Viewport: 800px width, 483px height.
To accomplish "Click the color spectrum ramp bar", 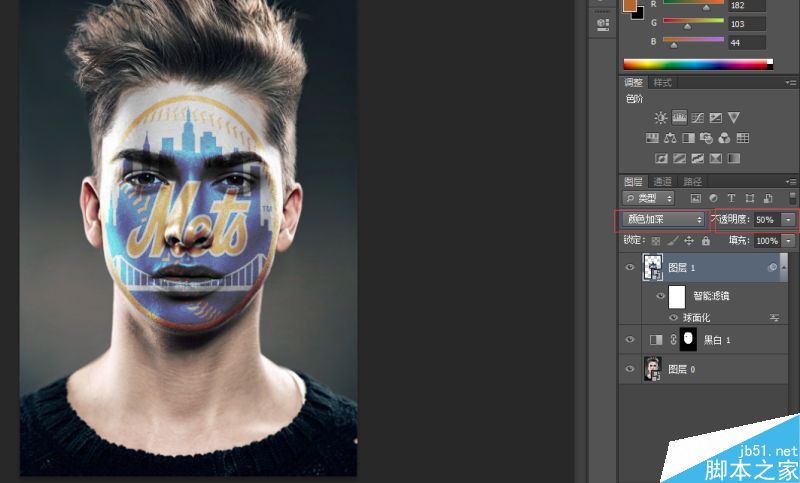I will tap(698, 64).
